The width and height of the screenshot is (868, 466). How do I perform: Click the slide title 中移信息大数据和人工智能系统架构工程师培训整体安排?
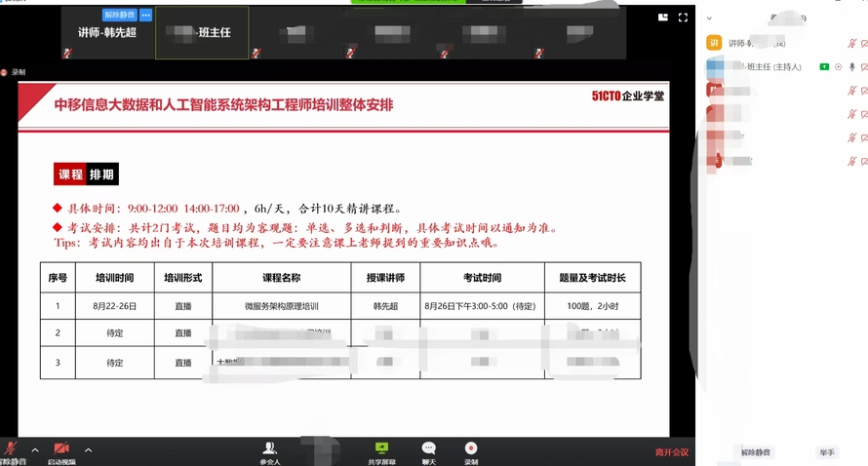(x=223, y=105)
